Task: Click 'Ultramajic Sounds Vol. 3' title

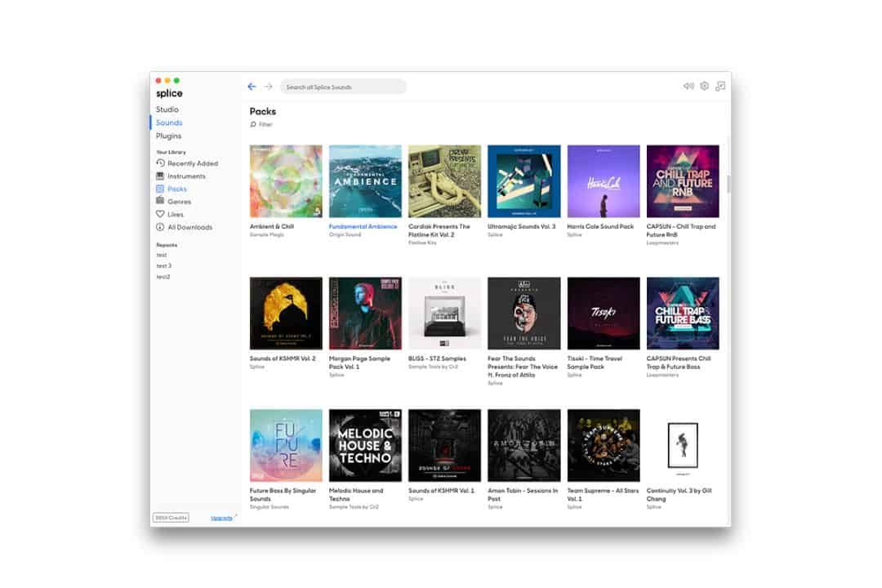Action: tap(521, 226)
